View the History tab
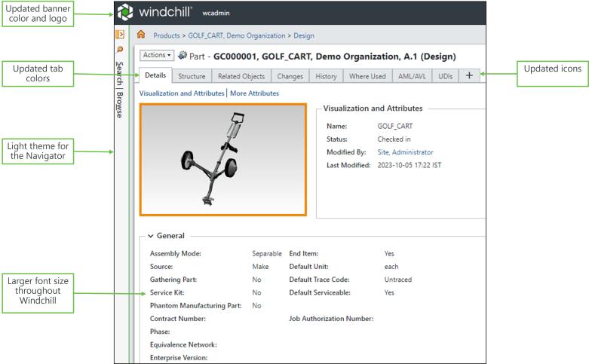Image resolution: width=589 pixels, height=364 pixels. 326,76
